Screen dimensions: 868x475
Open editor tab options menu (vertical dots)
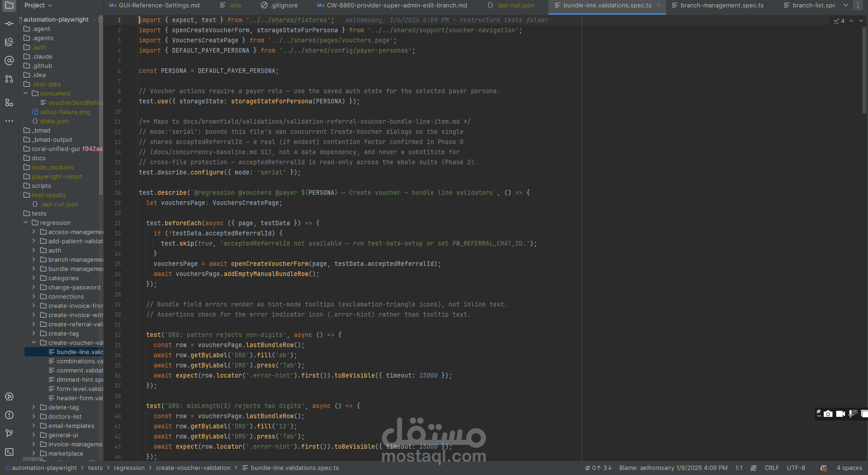858,6
